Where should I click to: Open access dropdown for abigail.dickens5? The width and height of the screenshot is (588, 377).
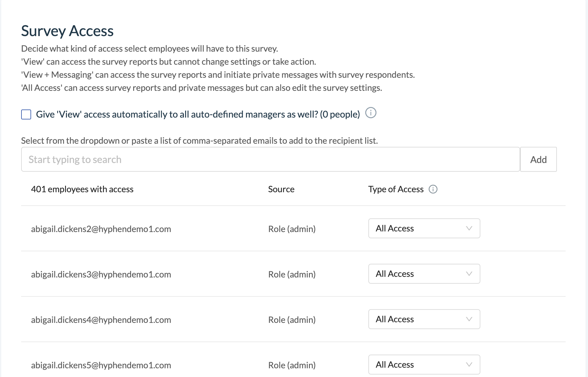pyautogui.click(x=424, y=365)
